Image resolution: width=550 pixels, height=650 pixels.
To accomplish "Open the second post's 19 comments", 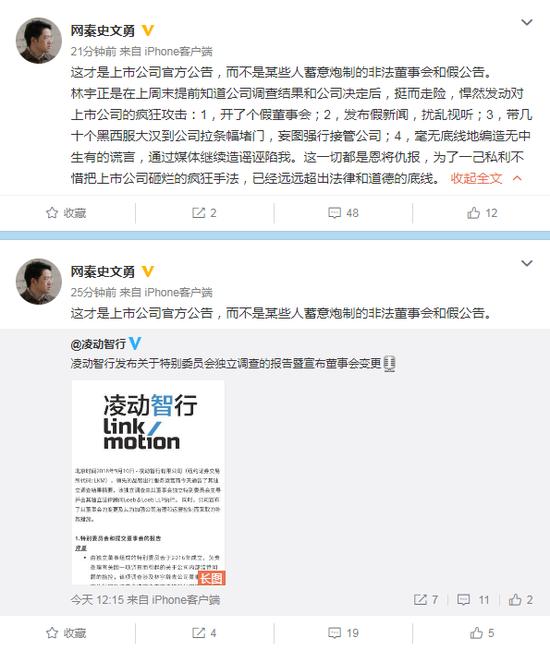I will [343, 633].
